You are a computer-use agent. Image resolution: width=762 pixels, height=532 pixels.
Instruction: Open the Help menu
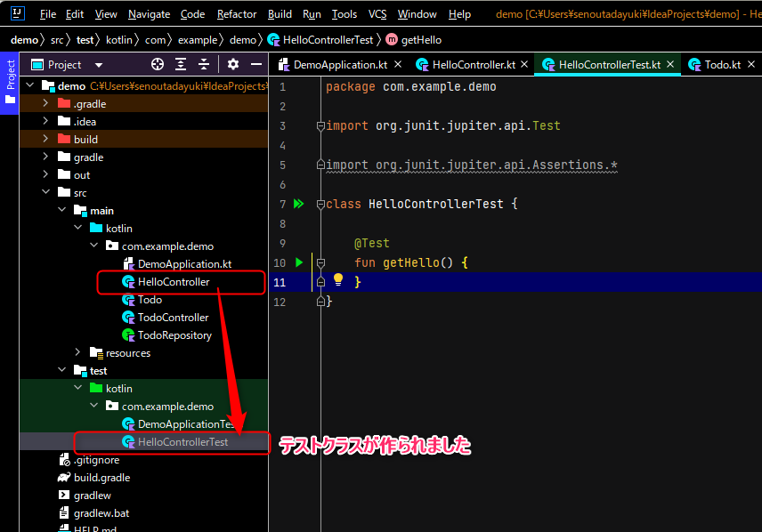pyautogui.click(x=459, y=14)
